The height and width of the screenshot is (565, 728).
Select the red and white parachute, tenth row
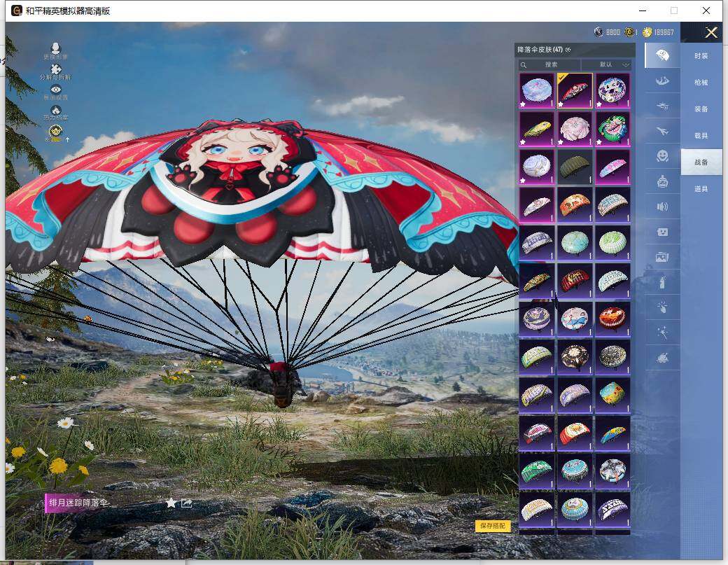tap(575, 433)
